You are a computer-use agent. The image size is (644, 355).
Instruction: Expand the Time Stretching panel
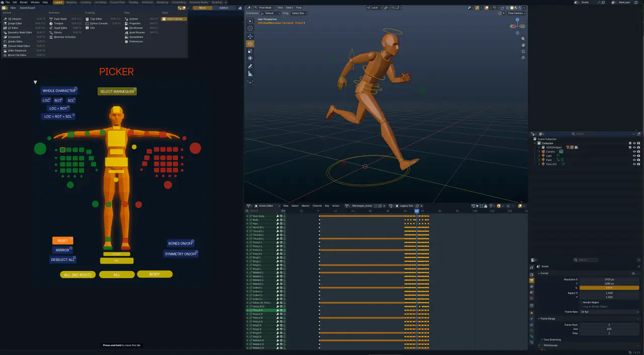552,340
